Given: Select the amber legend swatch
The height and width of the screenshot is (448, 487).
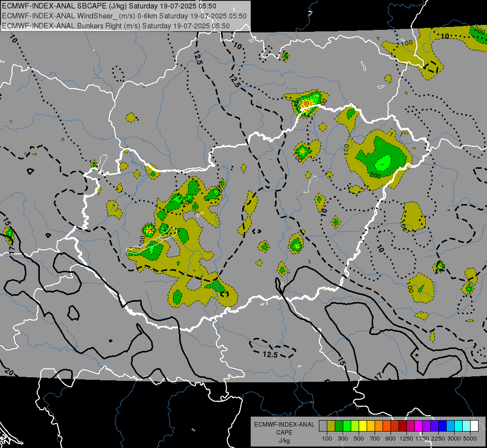Looking at the screenshot, I should click(371, 426).
